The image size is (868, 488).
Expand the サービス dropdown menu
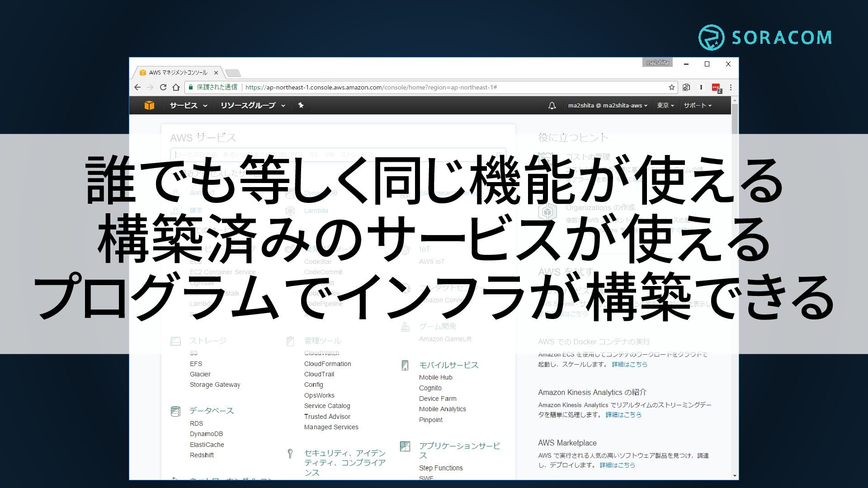pos(188,105)
